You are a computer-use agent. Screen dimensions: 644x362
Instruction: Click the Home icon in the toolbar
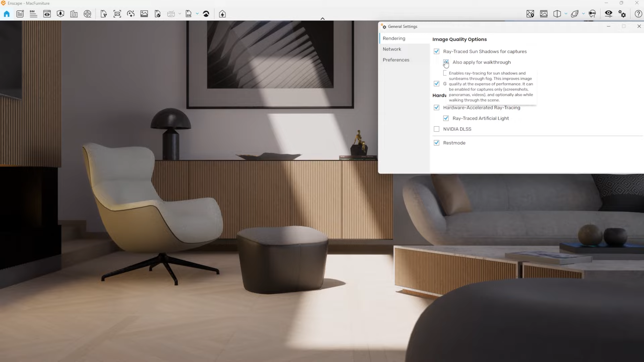(7, 14)
